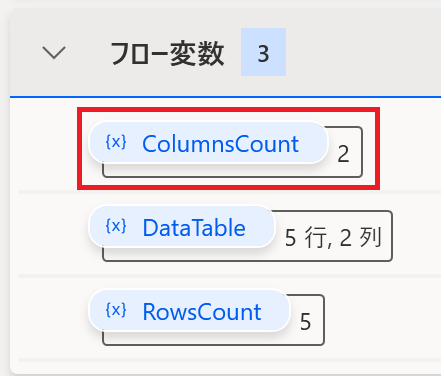
Task: Select the RowsCount variable pill
Action: tap(189, 311)
